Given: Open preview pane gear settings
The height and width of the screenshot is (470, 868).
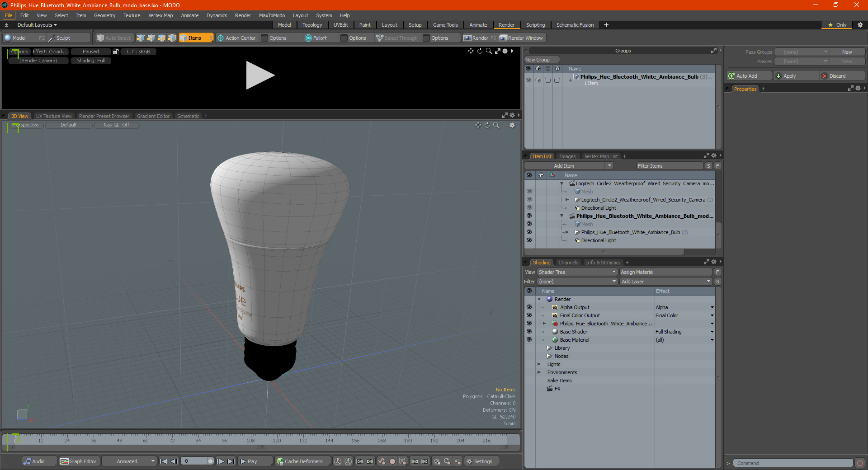Looking at the screenshot, I should click(x=505, y=51).
